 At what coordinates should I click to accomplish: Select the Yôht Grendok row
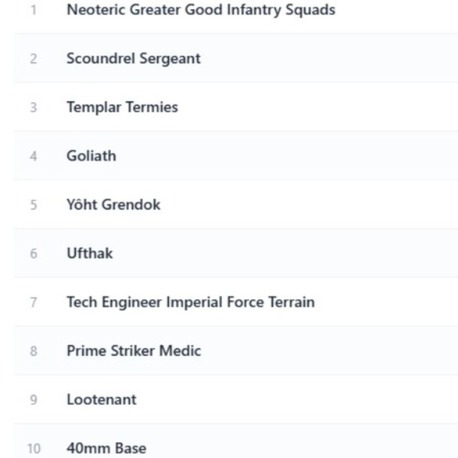(x=236, y=204)
